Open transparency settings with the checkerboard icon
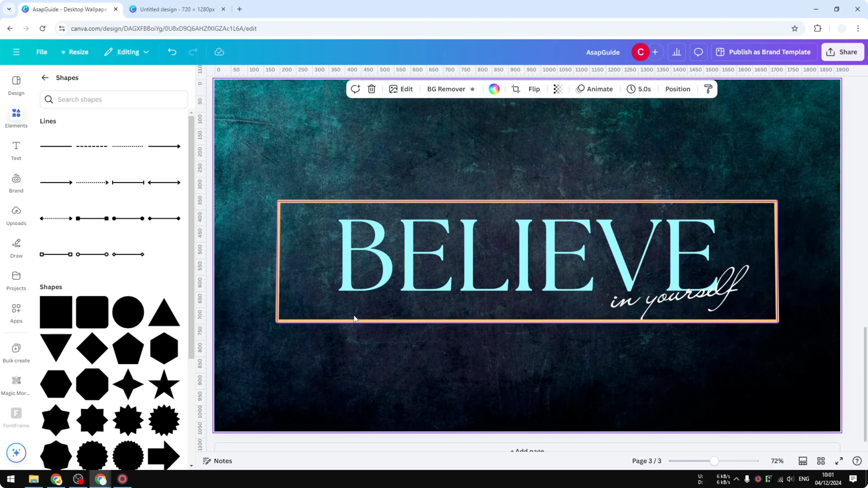This screenshot has width=868, height=488. coord(558,89)
